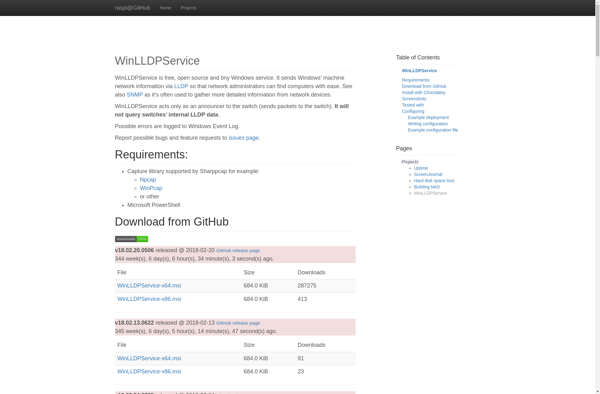Open the WinPcap link
Viewport: 600px width, 394px height.
(151, 188)
